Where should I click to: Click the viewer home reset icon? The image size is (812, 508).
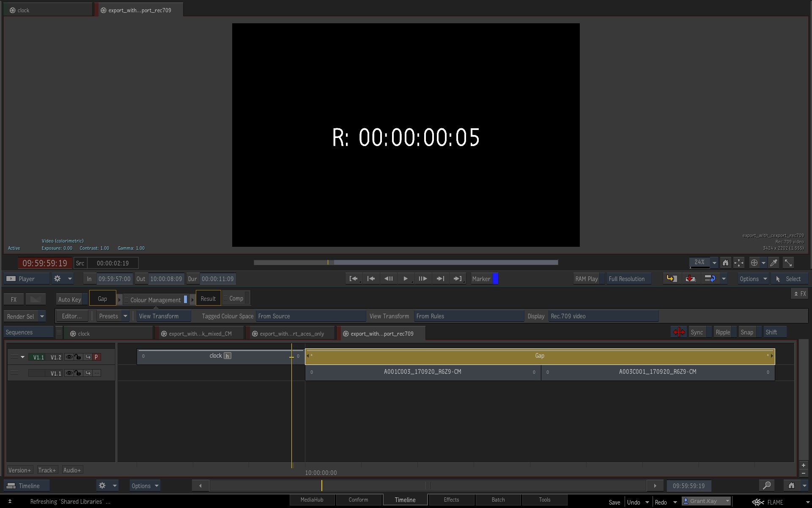point(725,263)
